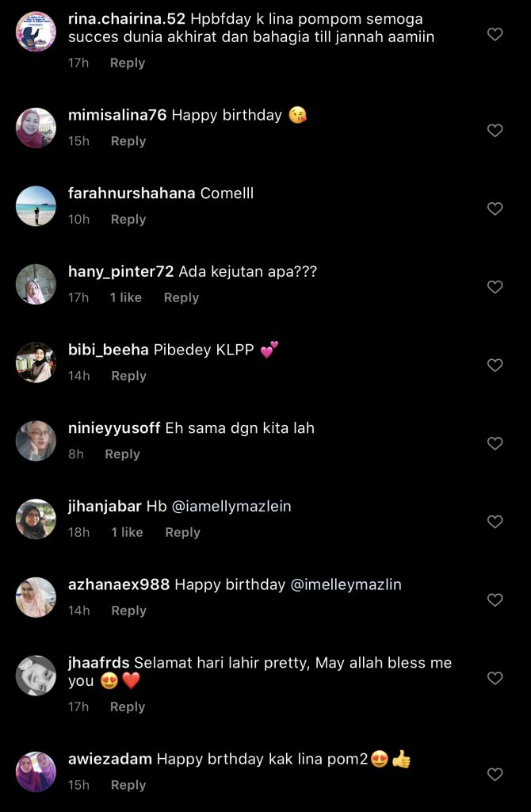Reply to mimisalina76's comment
The image size is (531, 812).
click(128, 141)
